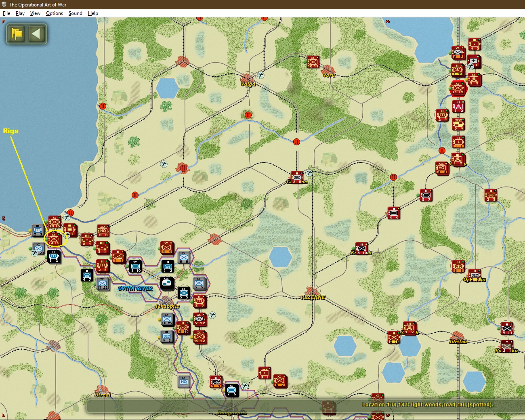Click the yellow flags button
Viewport: 525px width, 420px height.
(17, 34)
